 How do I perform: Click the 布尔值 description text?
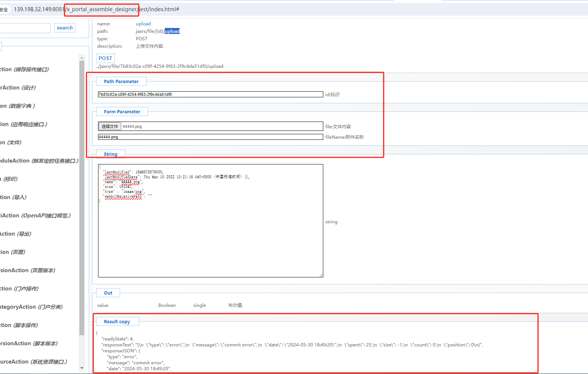pos(236,305)
